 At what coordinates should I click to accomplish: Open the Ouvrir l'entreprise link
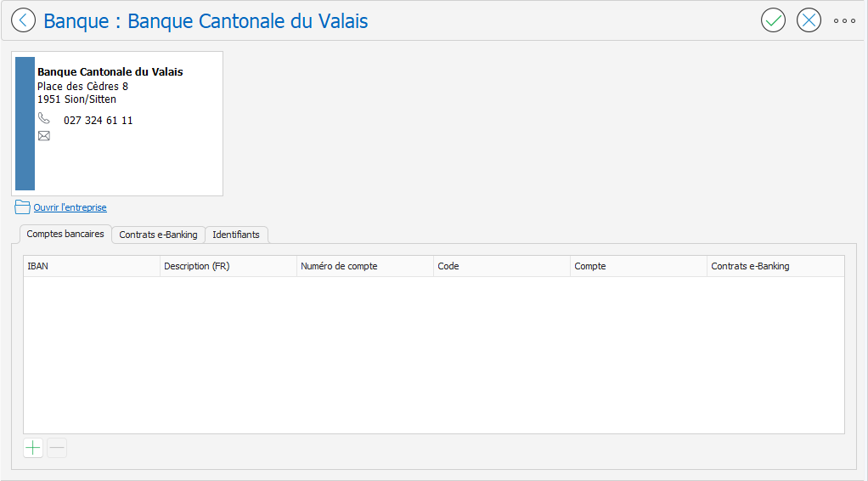point(70,207)
